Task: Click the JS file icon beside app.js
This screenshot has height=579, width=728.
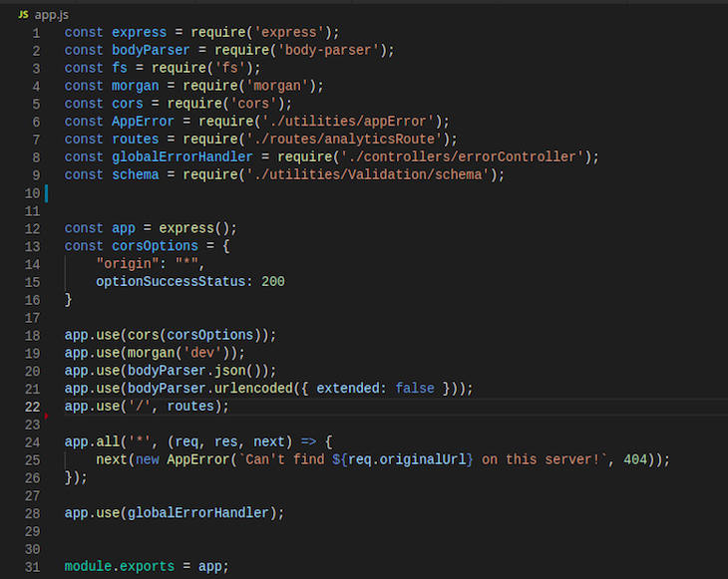Action: [x=23, y=14]
